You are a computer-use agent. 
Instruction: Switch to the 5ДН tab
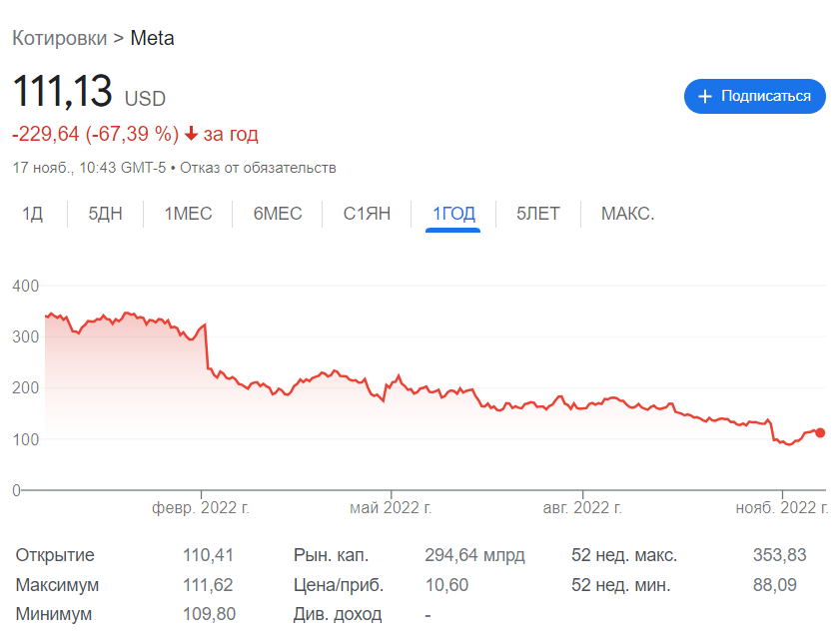(x=106, y=214)
